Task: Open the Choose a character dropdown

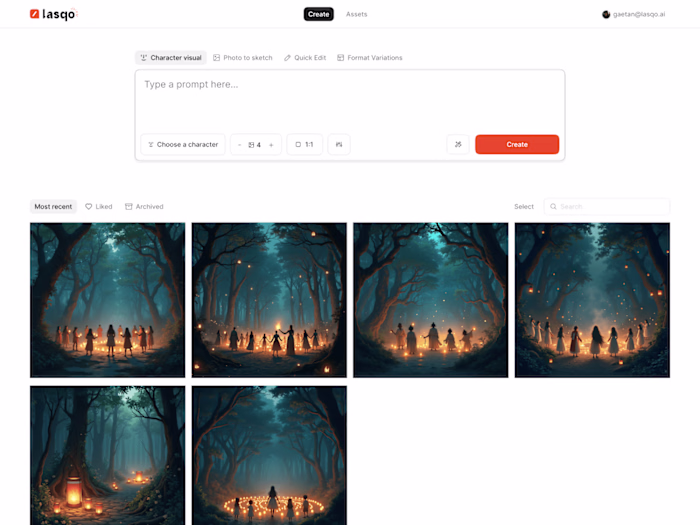Action: [x=183, y=145]
